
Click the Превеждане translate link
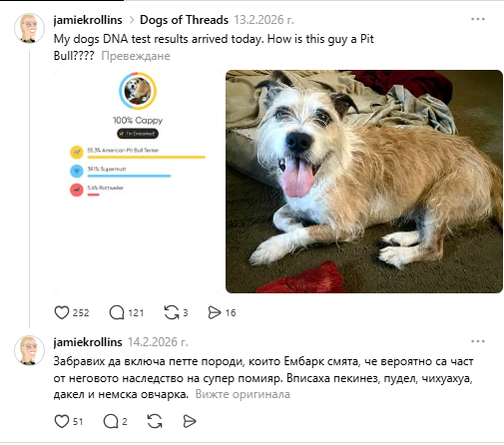136,56
